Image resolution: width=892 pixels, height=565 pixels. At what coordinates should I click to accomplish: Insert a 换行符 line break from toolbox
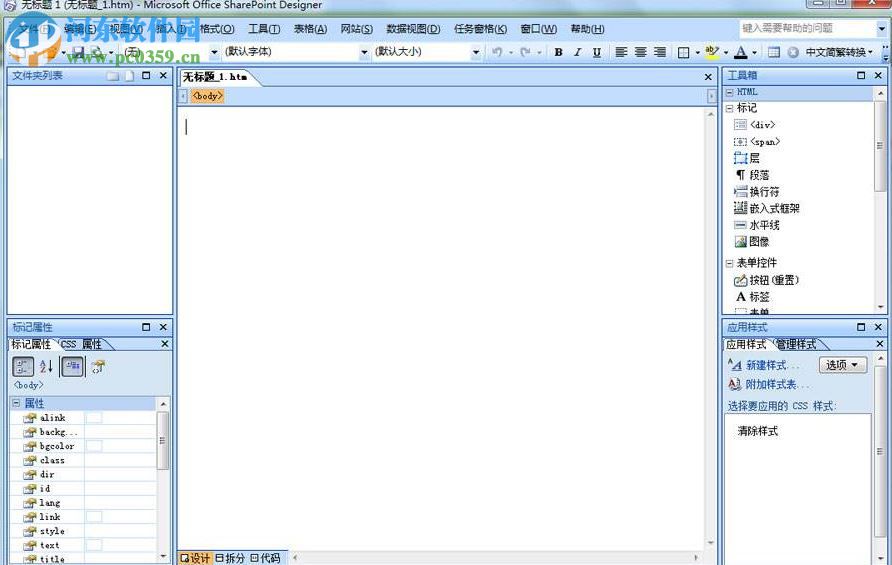[757, 192]
